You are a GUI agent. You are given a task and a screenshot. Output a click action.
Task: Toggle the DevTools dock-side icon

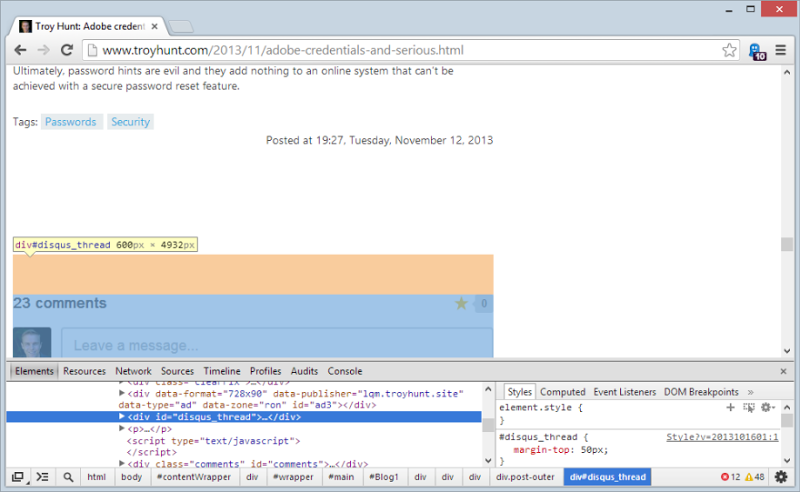(x=18, y=477)
